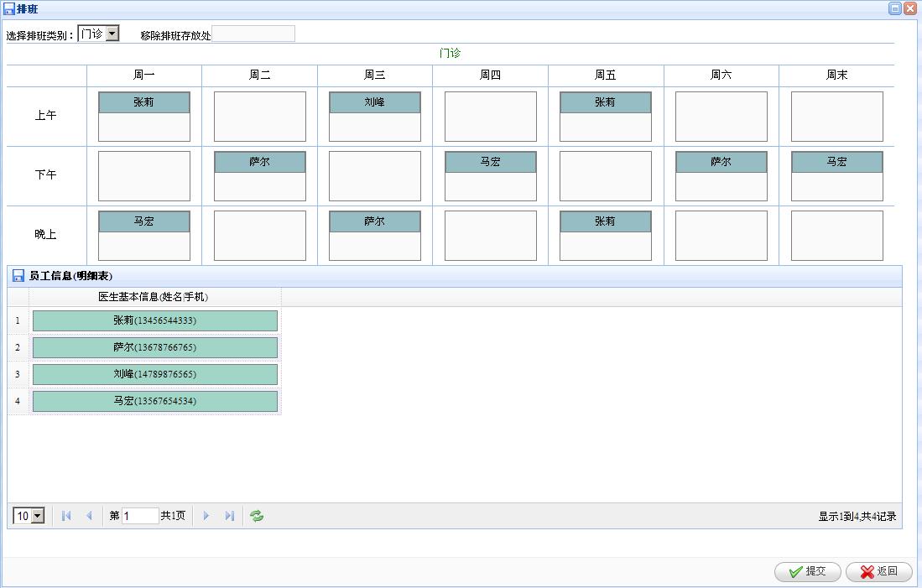Click row number 4 in employee grid
The height and width of the screenshot is (588, 922).
18,401
